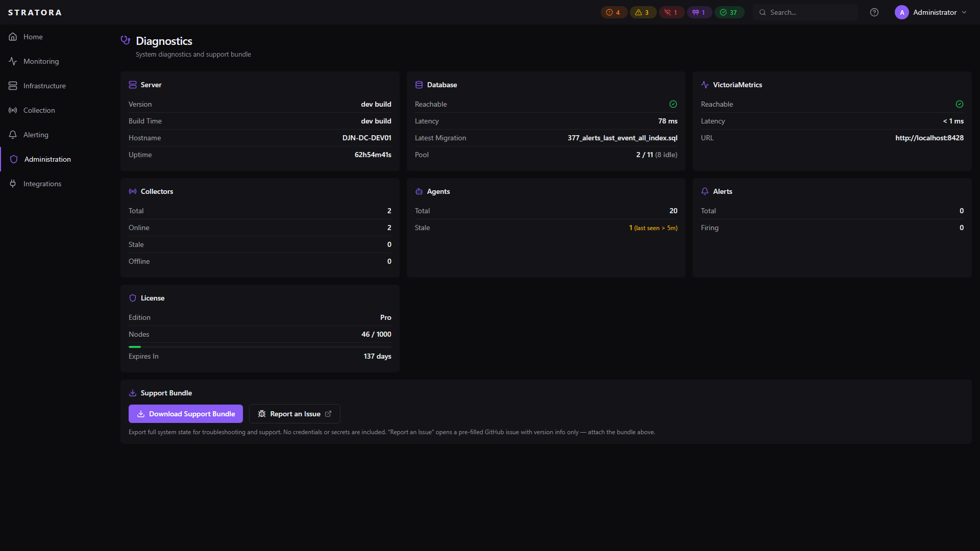Open the Home sidebar item
Image resolution: width=980 pixels, height=551 pixels.
click(x=56, y=37)
